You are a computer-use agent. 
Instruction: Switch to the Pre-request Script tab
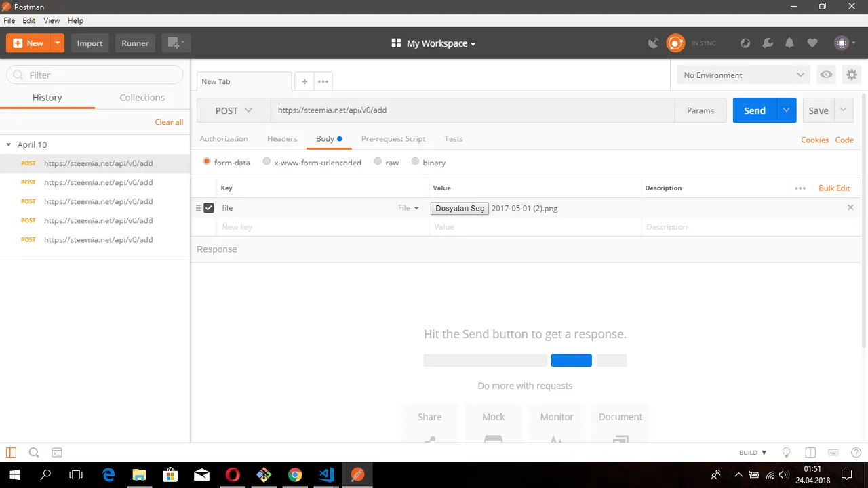click(393, 138)
